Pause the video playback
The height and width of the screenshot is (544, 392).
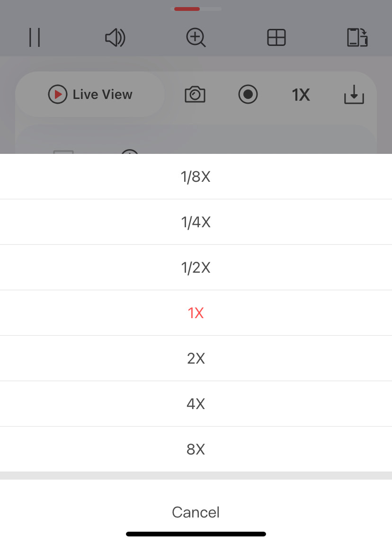34,37
